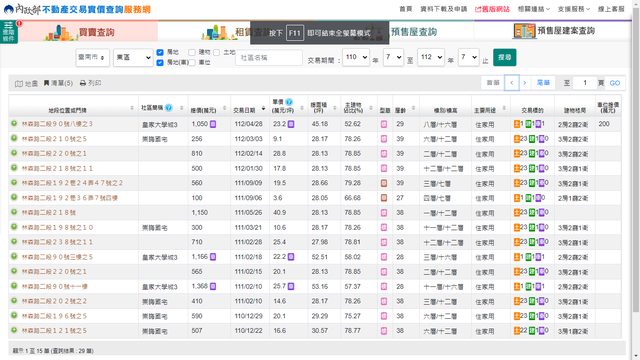Open the bookmarked list with 5 items

58,83
